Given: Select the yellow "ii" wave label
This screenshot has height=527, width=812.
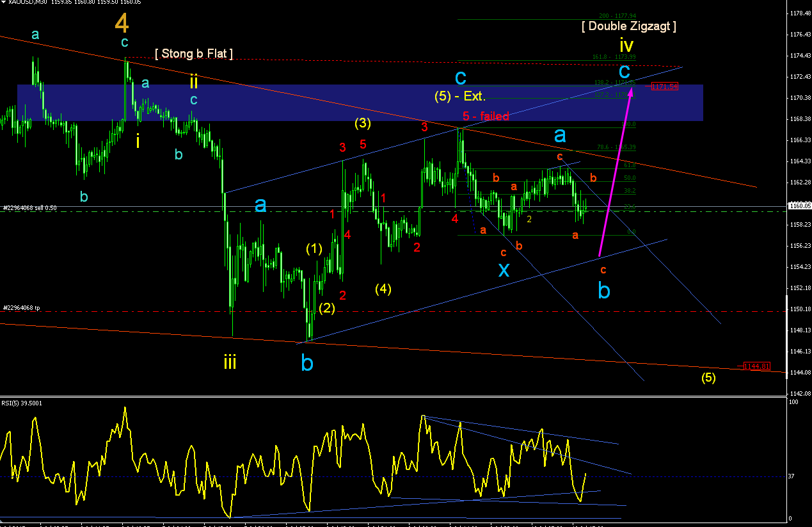Looking at the screenshot, I should point(193,81).
